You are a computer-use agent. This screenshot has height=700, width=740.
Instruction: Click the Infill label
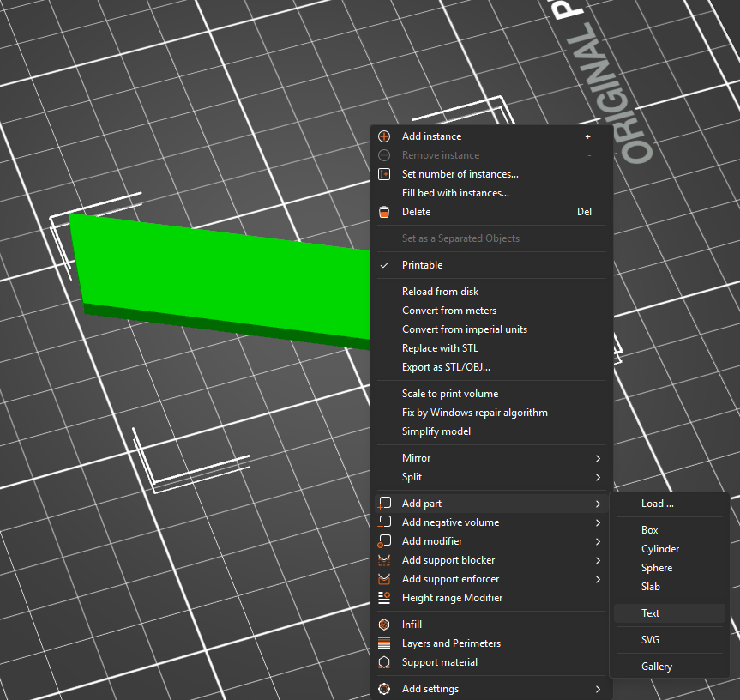(x=412, y=625)
